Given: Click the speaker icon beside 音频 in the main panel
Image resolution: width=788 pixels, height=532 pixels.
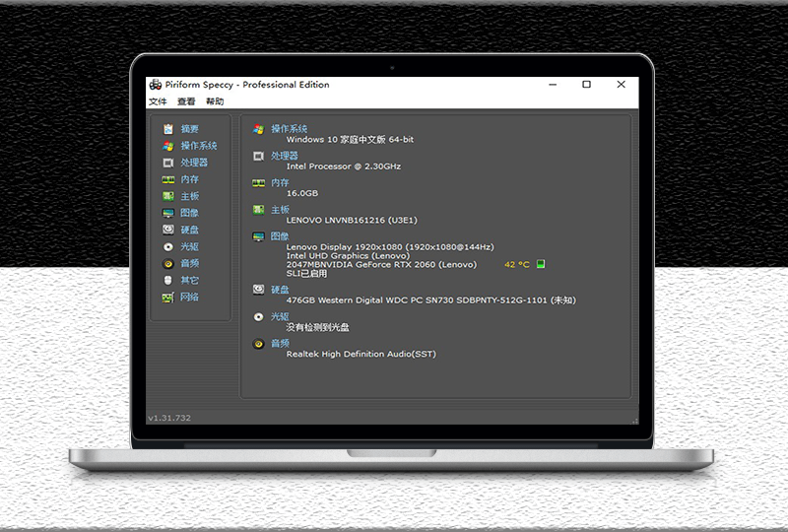Looking at the screenshot, I should 258,344.
